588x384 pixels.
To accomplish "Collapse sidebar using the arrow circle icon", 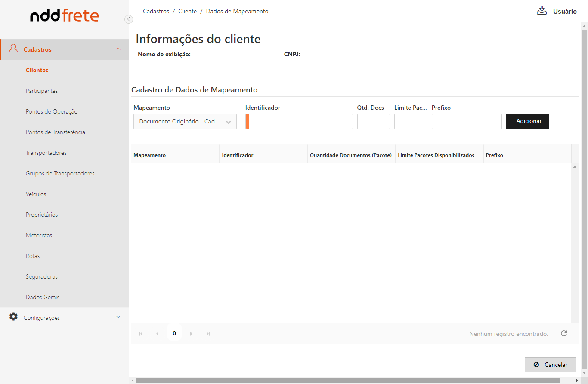I will tap(128, 19).
